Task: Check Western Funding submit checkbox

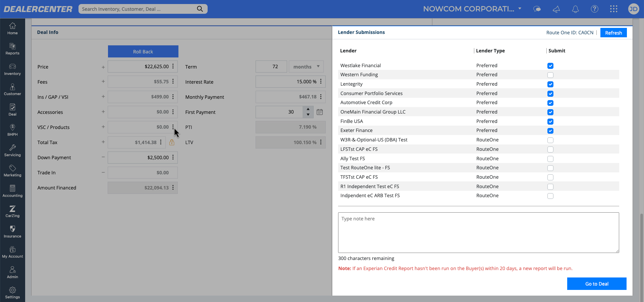Action: click(x=550, y=75)
